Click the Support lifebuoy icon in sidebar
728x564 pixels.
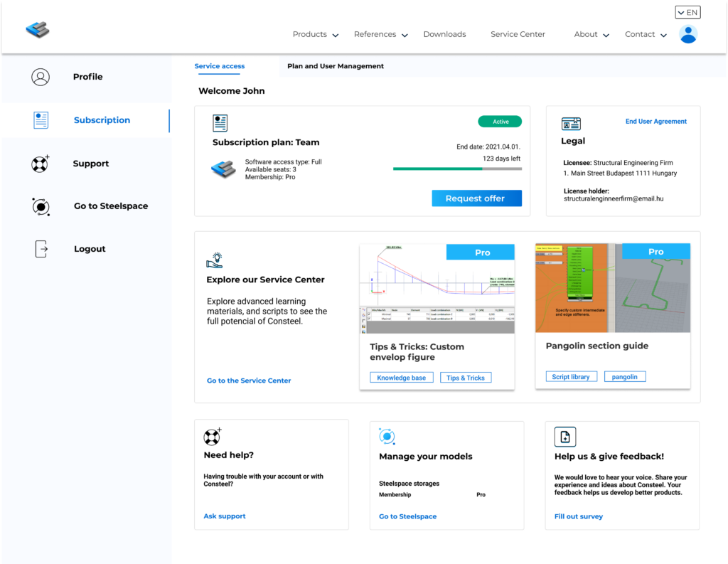(41, 164)
